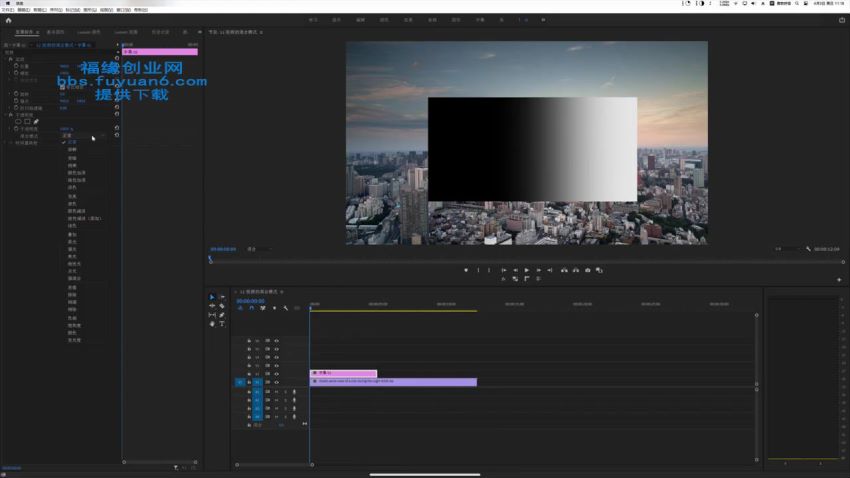850x478 pixels.
Task: Go to Out point in Program monitor
Action: tap(550, 270)
